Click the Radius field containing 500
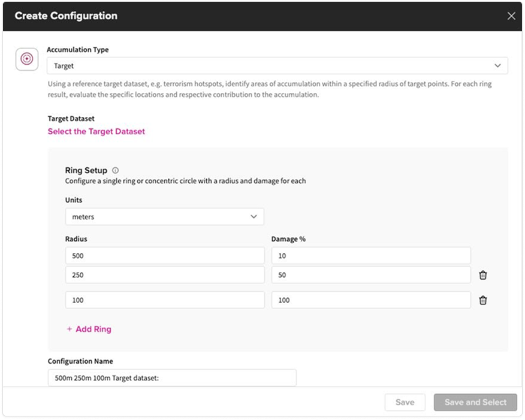 pyautogui.click(x=164, y=256)
